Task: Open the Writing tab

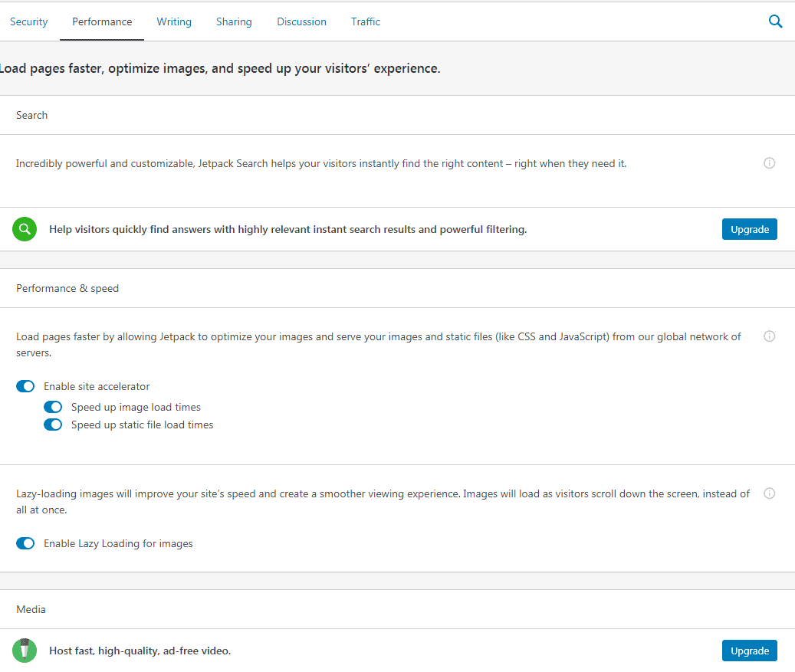Action: 174,21
